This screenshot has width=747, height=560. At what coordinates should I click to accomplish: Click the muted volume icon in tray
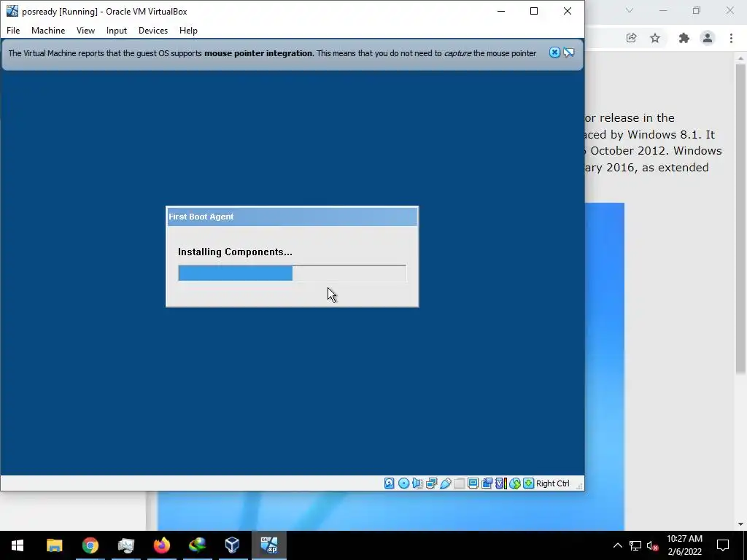coord(653,545)
